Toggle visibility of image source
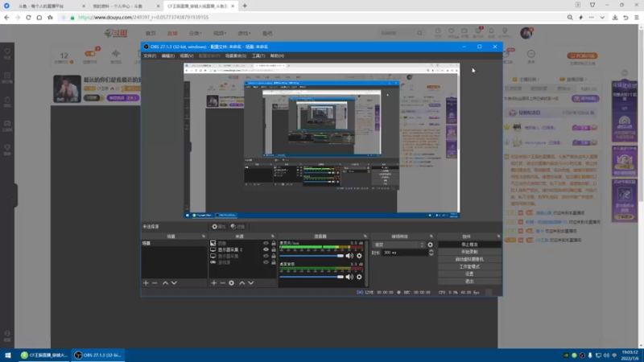 [266, 244]
